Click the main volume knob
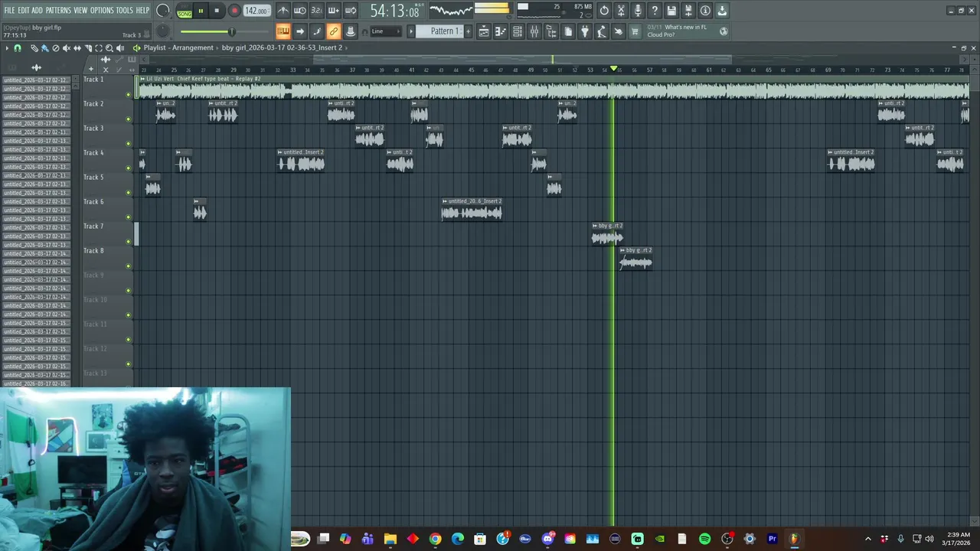The height and width of the screenshot is (551, 980). tap(162, 11)
